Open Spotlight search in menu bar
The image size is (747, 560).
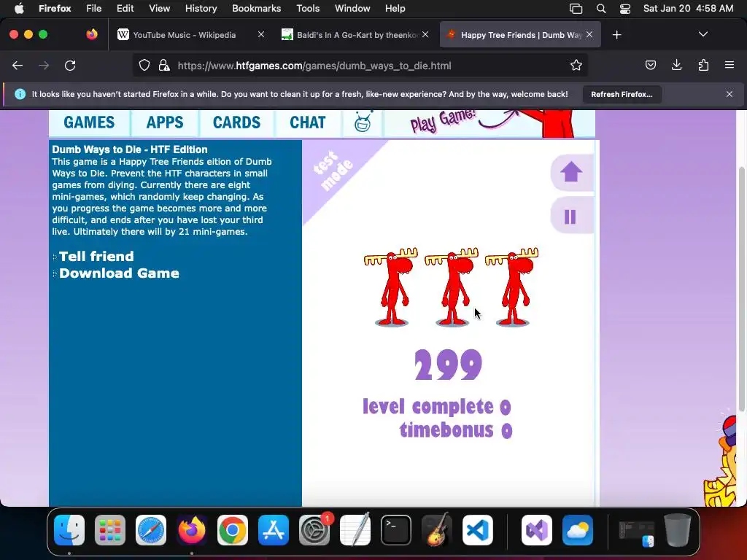coord(601,9)
